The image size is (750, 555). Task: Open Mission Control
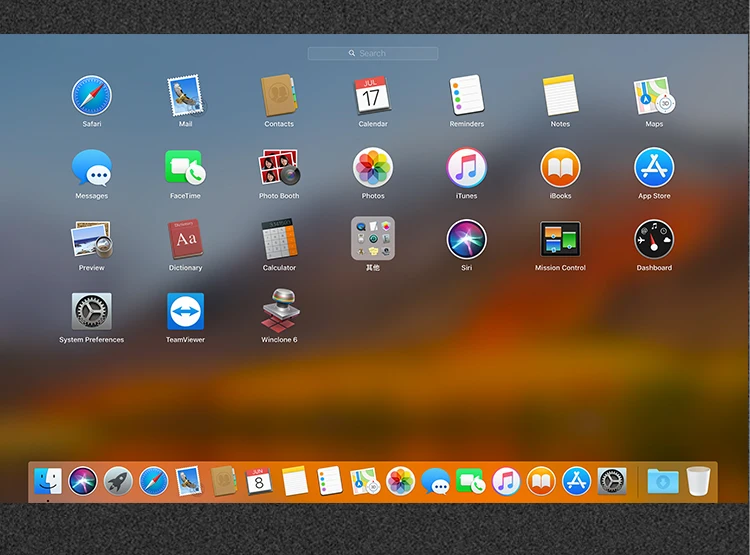pos(560,239)
